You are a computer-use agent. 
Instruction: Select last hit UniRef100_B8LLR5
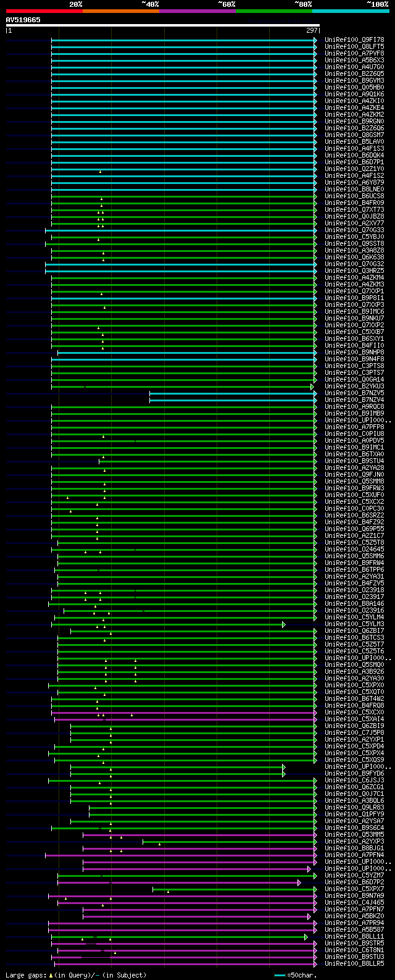tap(354, 963)
